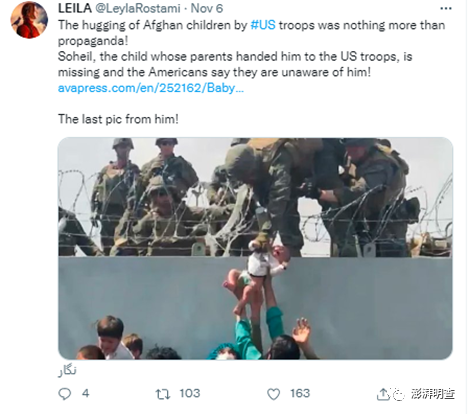Click the reply speech bubble icon
469x414 pixels.
pos(64,394)
